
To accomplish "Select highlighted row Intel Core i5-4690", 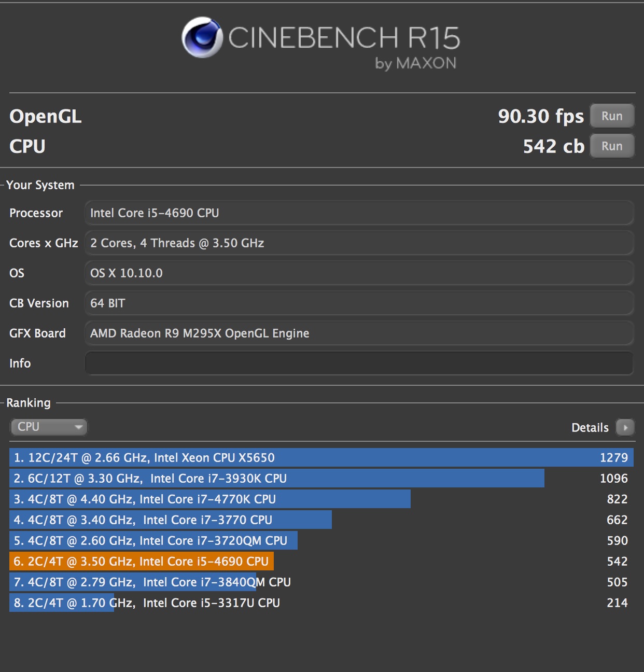I will tap(321, 561).
